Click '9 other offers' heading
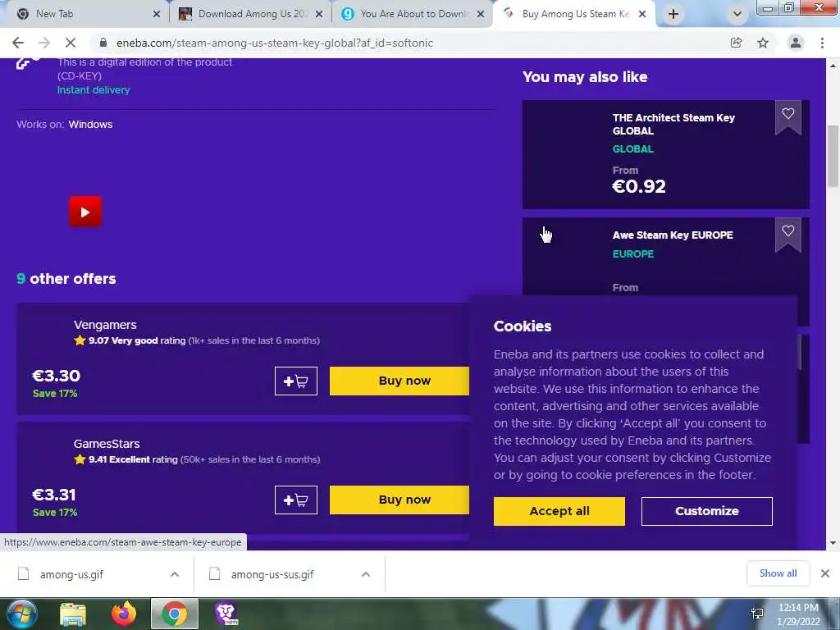Screen dimensions: 840x630 coord(66,279)
